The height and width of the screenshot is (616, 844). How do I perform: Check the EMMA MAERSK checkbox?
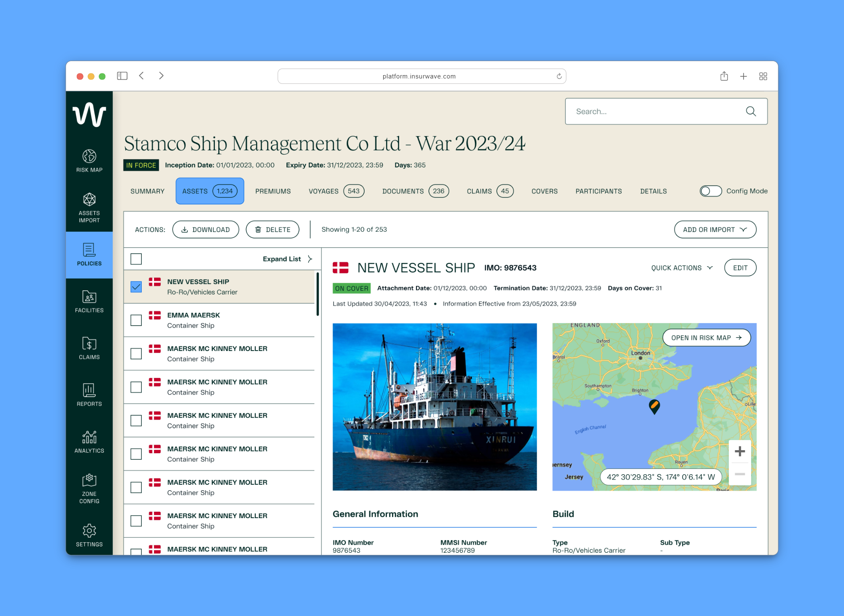pyautogui.click(x=136, y=320)
